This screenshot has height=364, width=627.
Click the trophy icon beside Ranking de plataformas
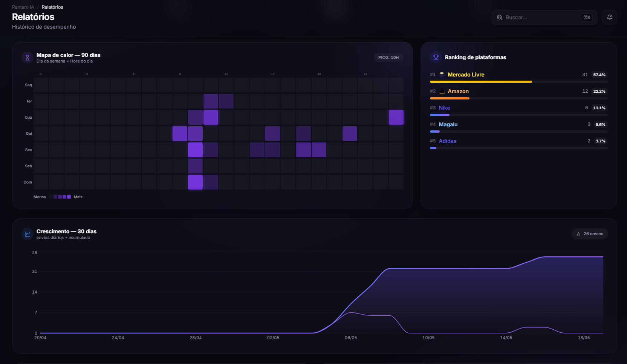coord(436,57)
